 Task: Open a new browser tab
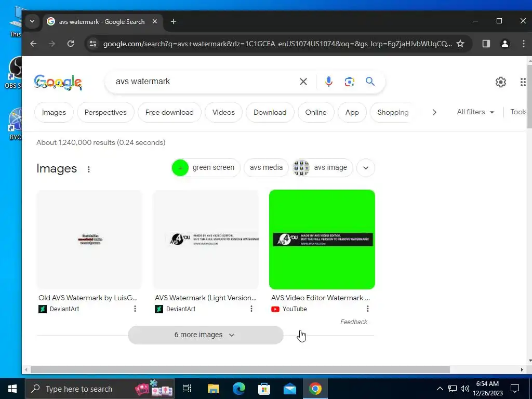[174, 21]
